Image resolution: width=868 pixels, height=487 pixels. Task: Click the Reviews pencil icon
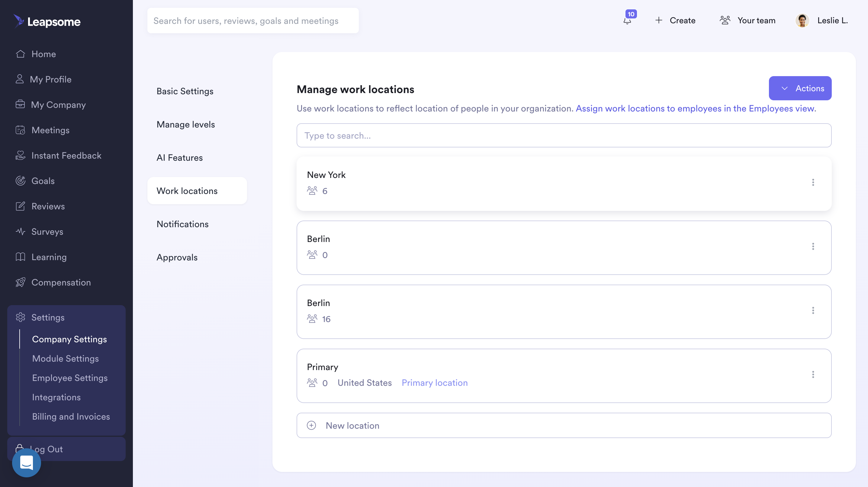(21, 206)
